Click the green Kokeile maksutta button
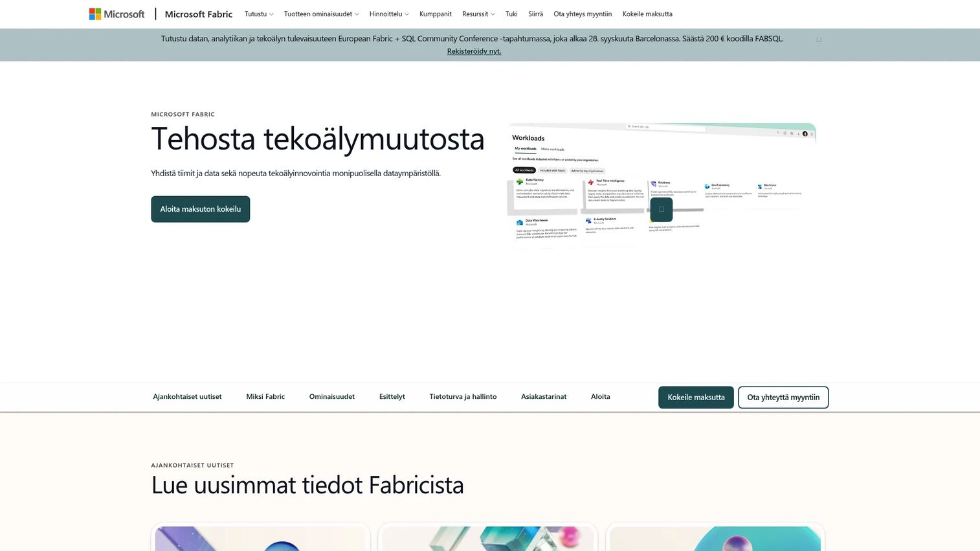The height and width of the screenshot is (551, 980). 696,398
